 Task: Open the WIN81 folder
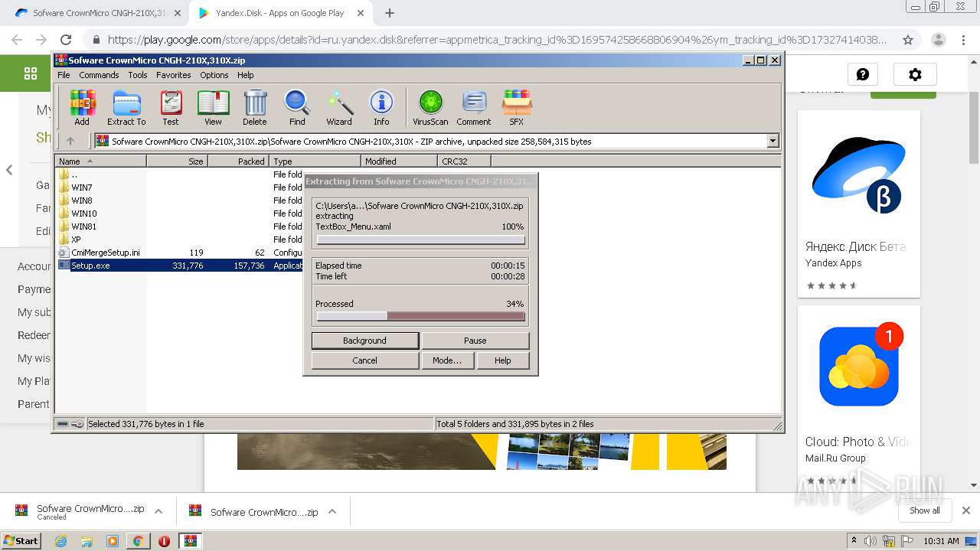click(83, 227)
